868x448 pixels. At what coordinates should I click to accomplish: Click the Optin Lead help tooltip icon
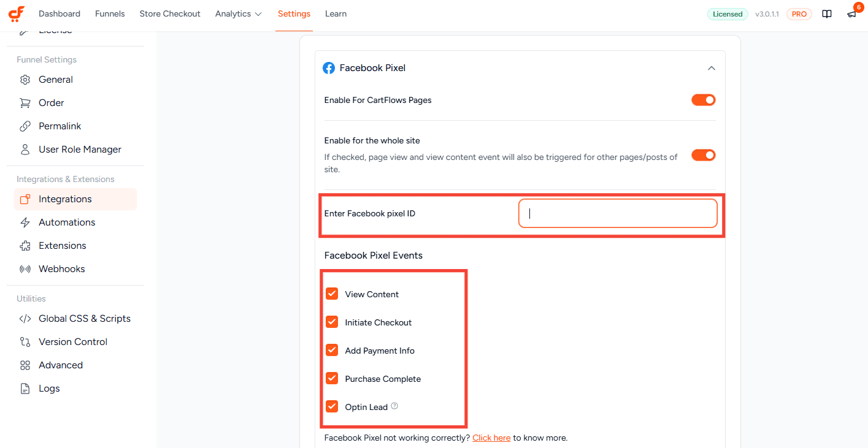coord(394,406)
